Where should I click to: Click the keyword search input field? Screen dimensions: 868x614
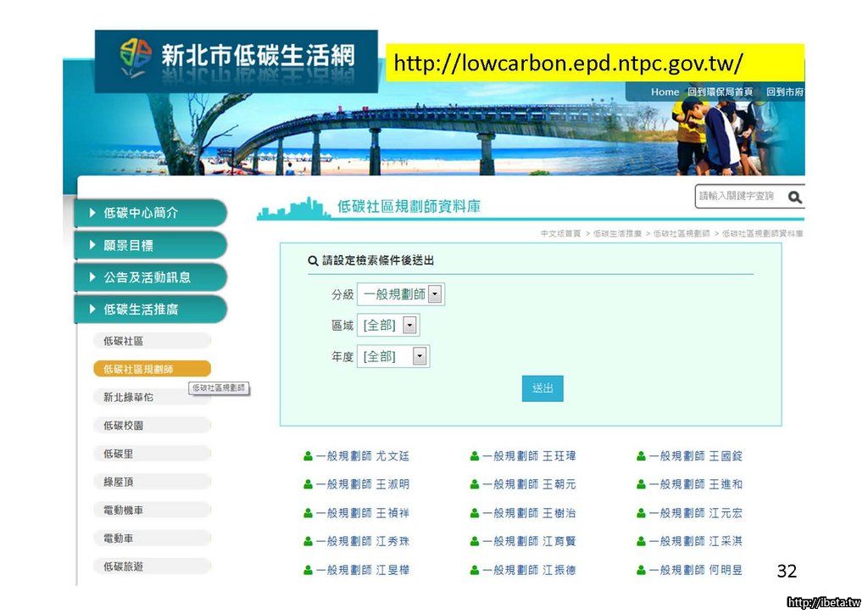(737, 197)
